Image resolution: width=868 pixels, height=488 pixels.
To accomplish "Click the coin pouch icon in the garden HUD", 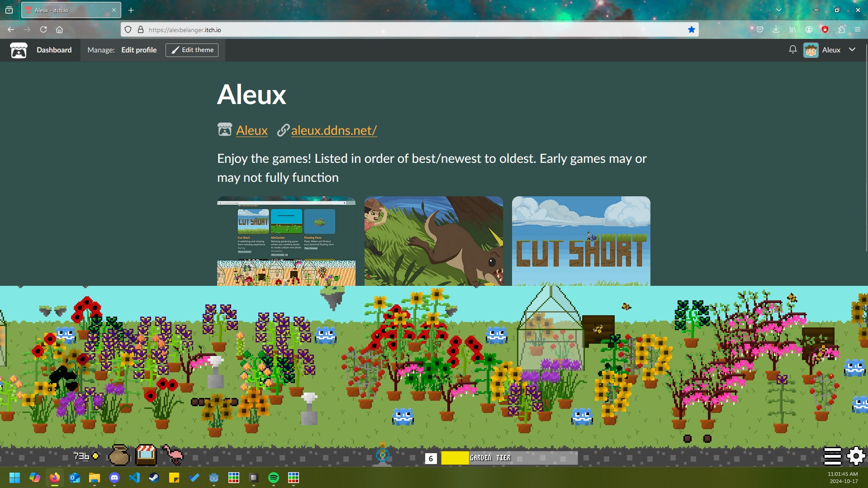I will tap(119, 455).
